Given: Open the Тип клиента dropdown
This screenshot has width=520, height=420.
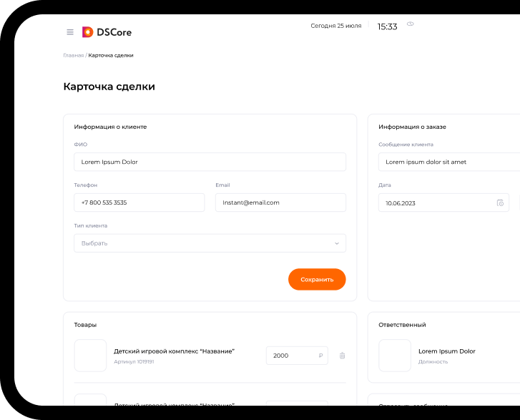Looking at the screenshot, I should [x=210, y=243].
